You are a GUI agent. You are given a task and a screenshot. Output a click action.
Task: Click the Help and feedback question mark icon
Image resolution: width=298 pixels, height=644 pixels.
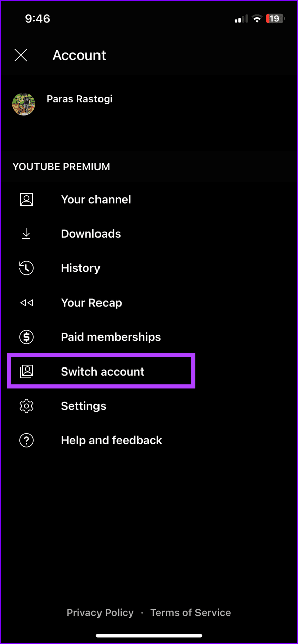[26, 440]
